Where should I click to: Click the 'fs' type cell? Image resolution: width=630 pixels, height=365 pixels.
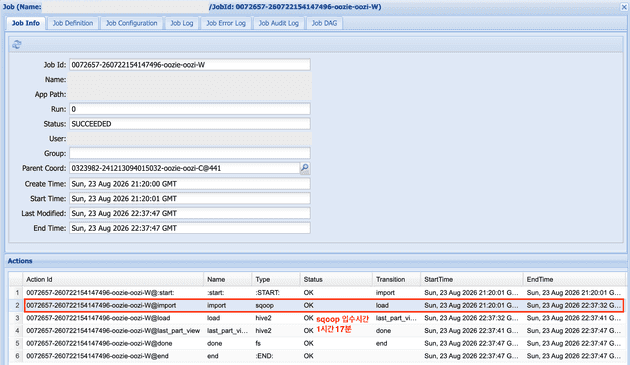(258, 343)
